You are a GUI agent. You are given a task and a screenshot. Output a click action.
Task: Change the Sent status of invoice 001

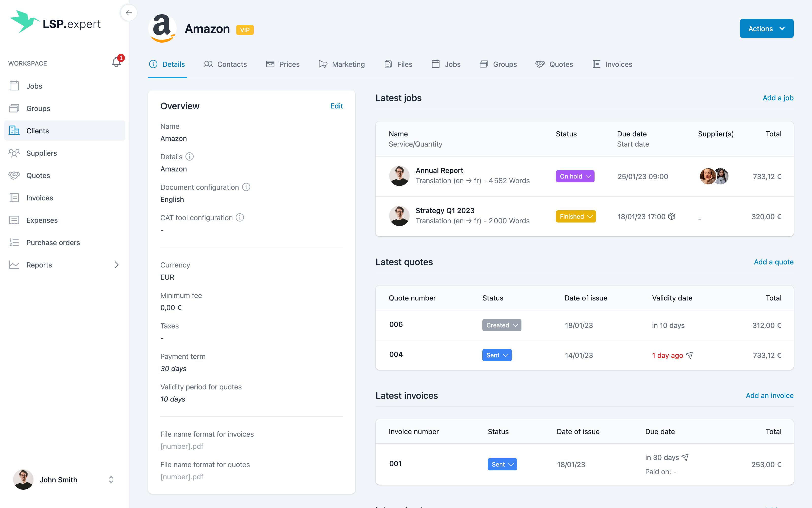click(x=502, y=464)
